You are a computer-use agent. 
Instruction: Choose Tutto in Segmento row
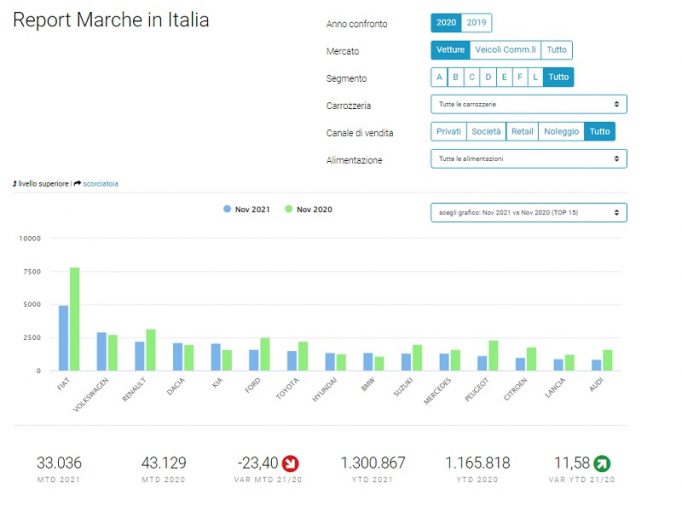[558, 77]
